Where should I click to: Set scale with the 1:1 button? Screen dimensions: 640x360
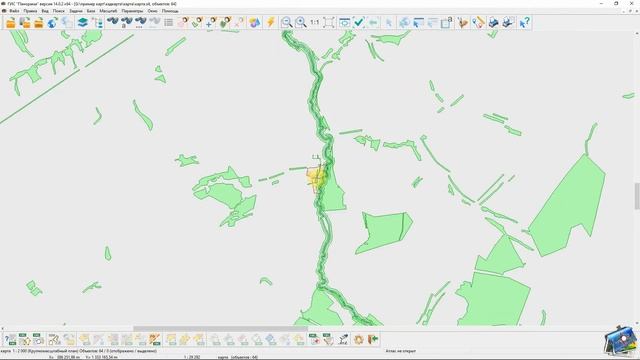(315, 22)
